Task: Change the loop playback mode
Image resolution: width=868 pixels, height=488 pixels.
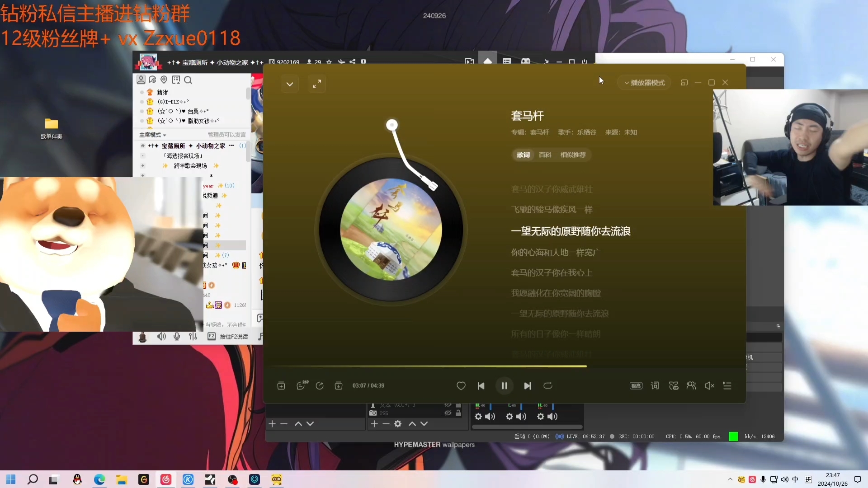Action: tap(548, 385)
